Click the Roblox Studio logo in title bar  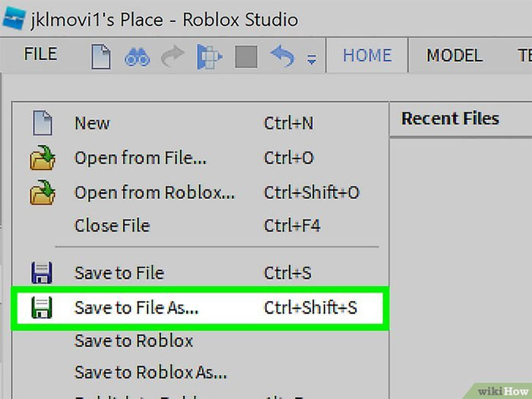tap(13, 18)
